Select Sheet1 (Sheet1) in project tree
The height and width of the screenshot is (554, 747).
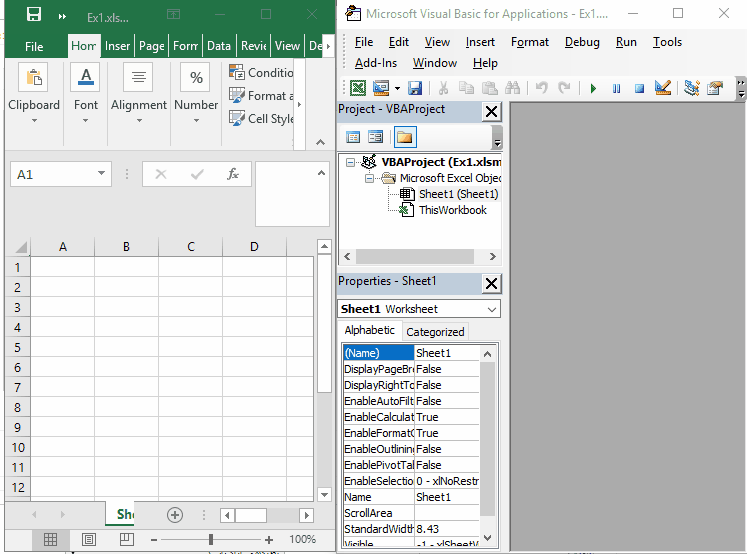[458, 194]
